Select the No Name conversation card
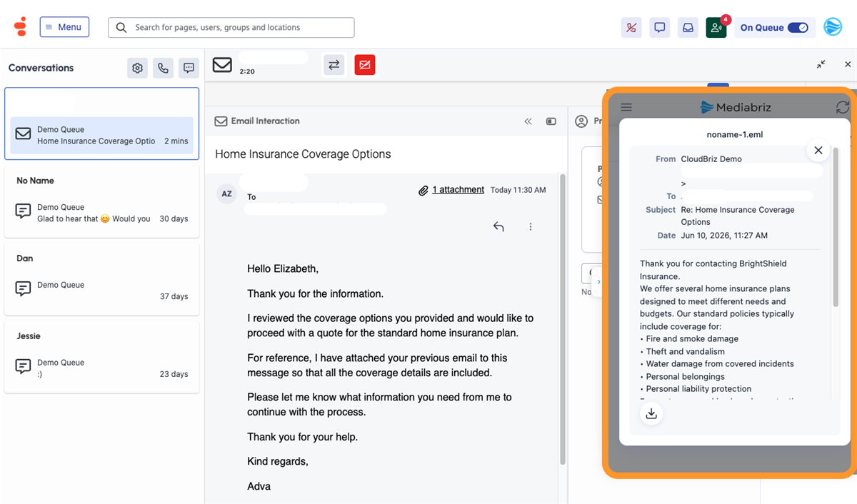The height and width of the screenshot is (504, 857). [x=102, y=201]
